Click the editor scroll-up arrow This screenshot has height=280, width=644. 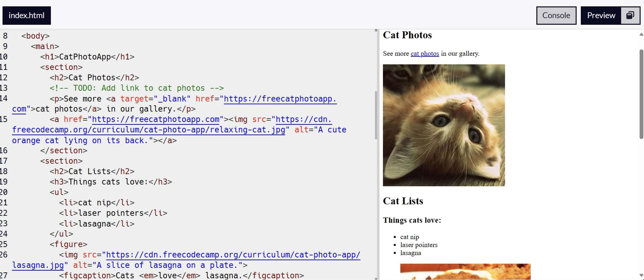(x=376, y=30)
